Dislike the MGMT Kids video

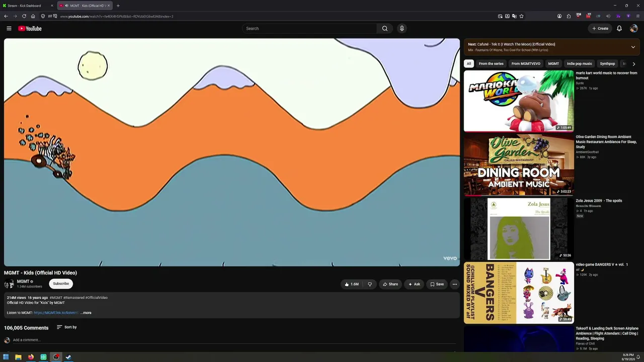click(x=370, y=284)
